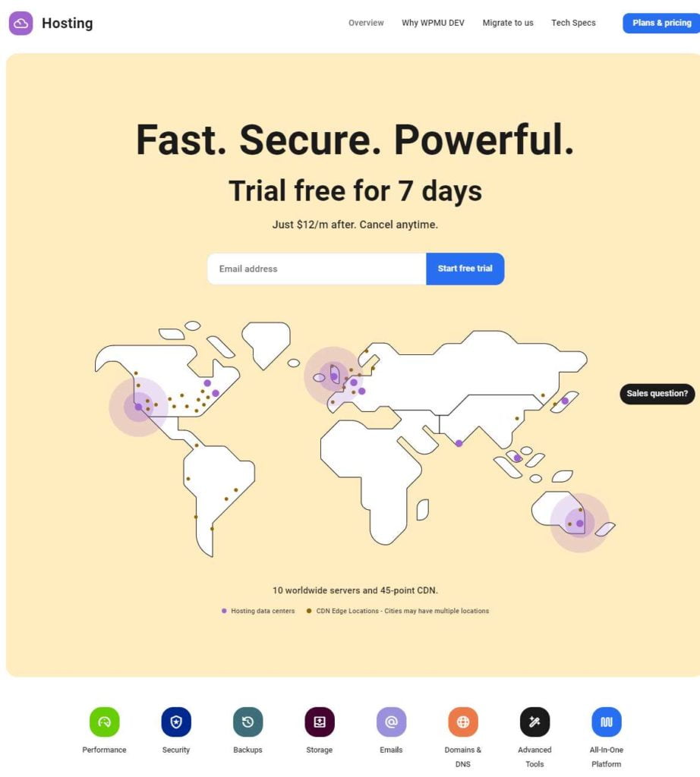Open the green Performance feature icon
700x777 pixels.
click(104, 722)
